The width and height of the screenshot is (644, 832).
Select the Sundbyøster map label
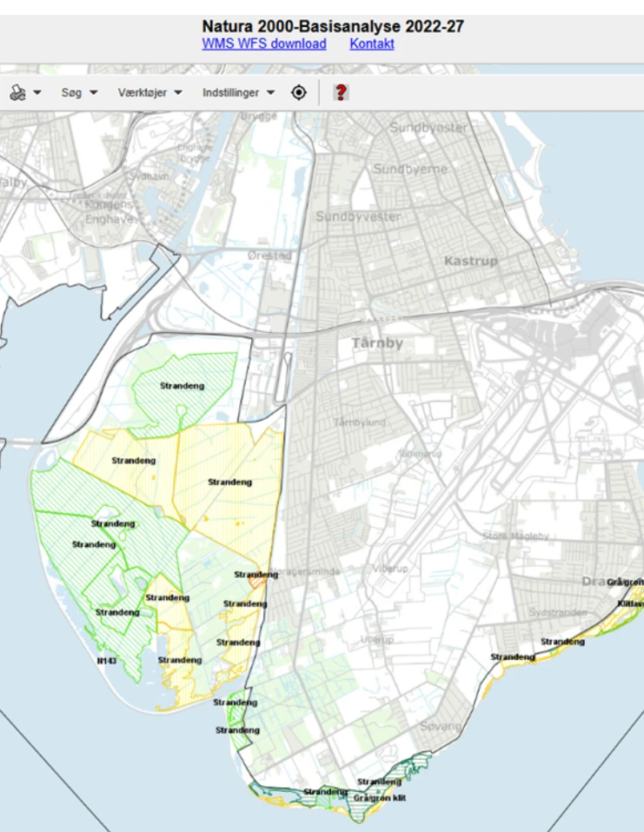428,127
